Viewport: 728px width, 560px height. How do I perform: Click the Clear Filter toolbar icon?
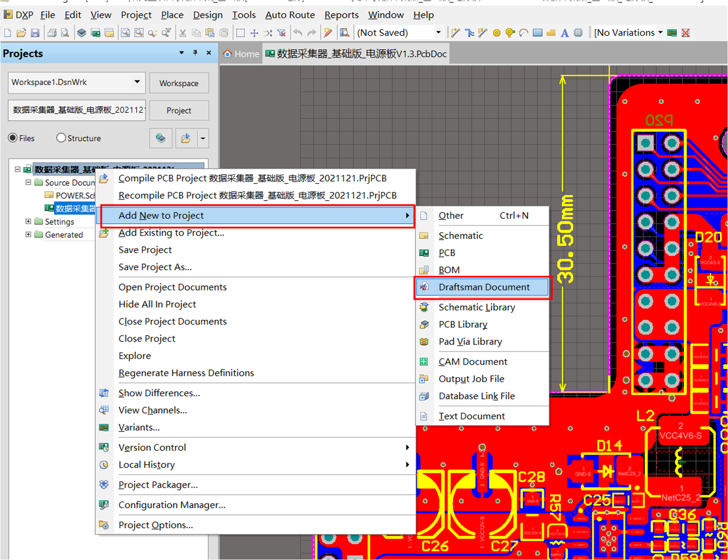click(x=281, y=32)
